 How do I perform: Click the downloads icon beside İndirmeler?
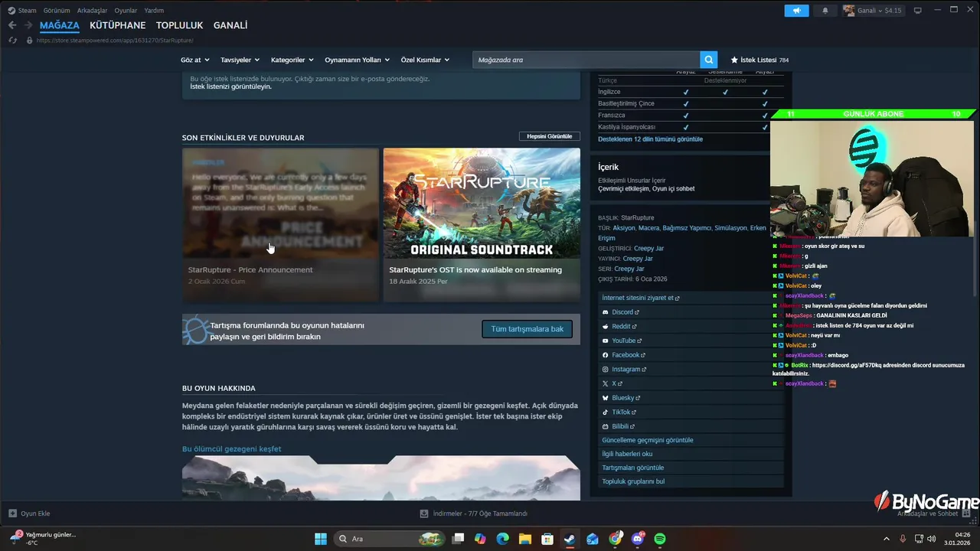424,514
